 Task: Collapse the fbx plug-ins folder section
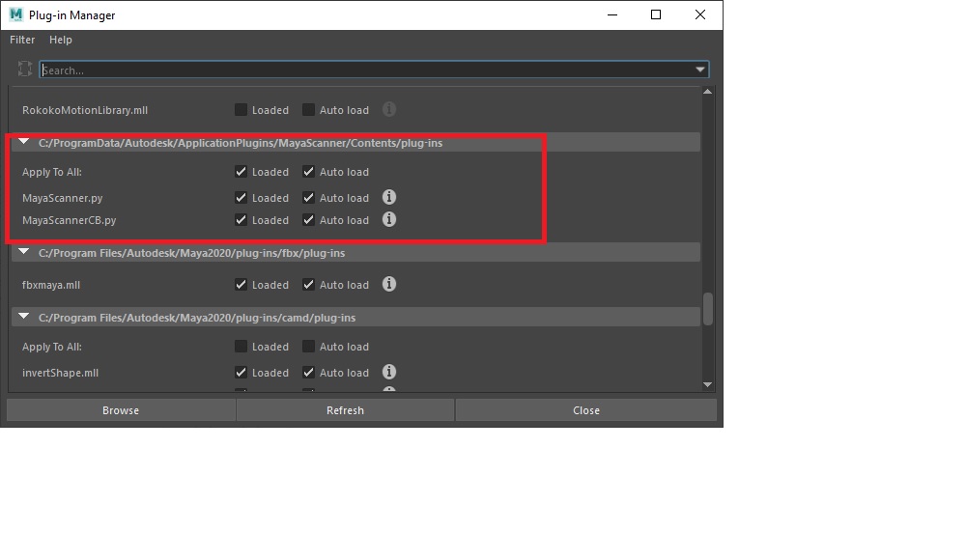pos(24,251)
